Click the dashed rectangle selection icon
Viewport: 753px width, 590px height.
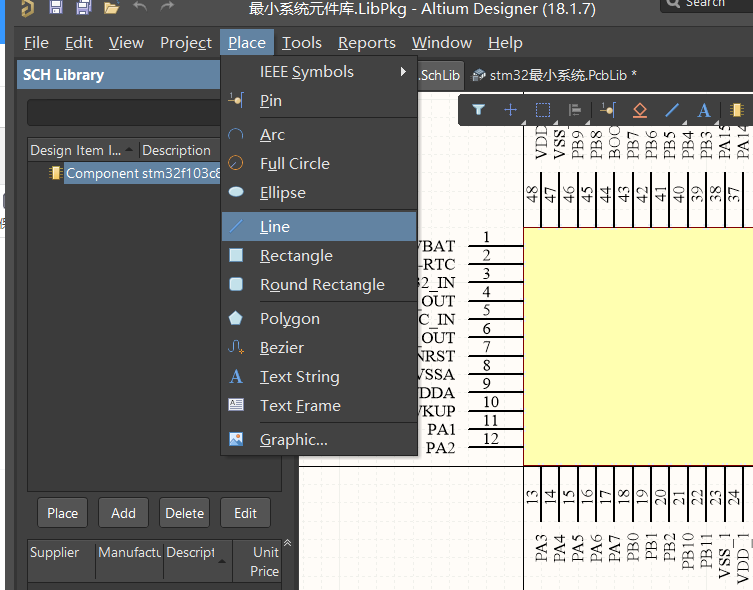[x=543, y=110]
